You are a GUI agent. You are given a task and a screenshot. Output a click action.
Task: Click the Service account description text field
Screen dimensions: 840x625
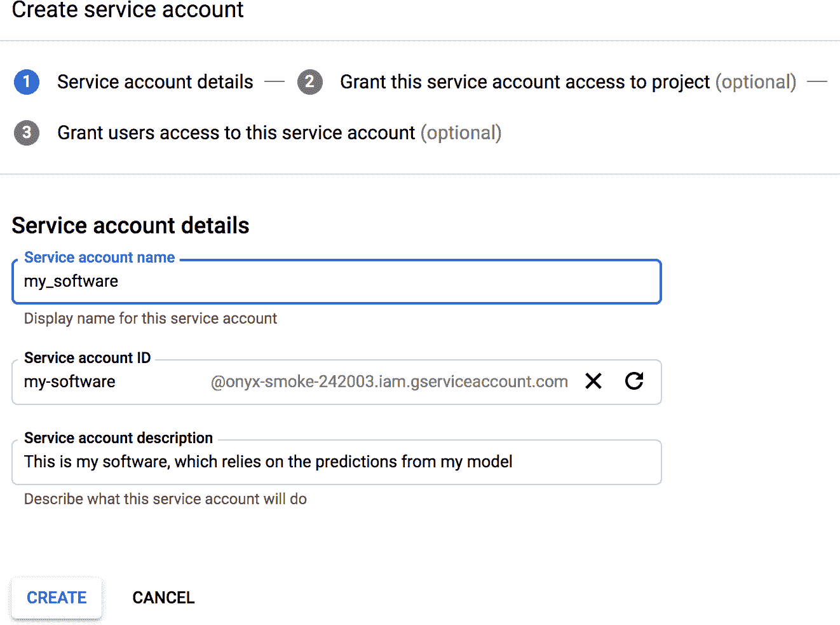pos(337,462)
